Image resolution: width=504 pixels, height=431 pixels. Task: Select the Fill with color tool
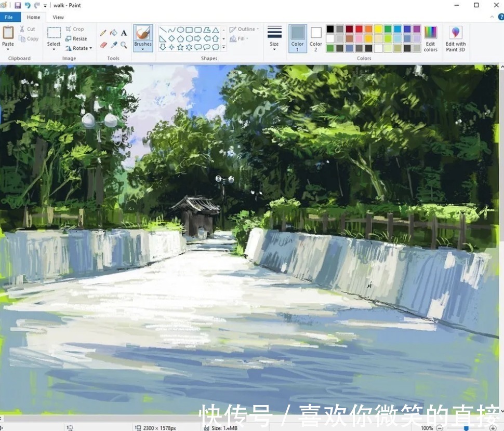tap(113, 32)
